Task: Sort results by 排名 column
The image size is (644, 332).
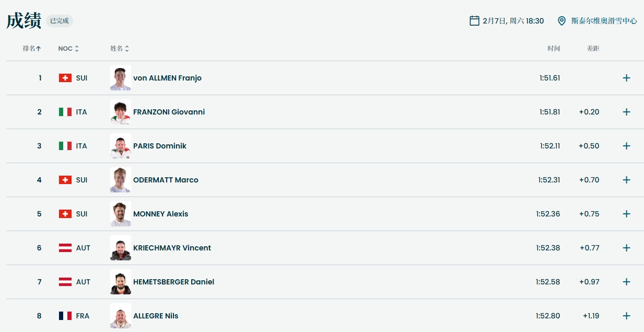Action: pos(32,49)
